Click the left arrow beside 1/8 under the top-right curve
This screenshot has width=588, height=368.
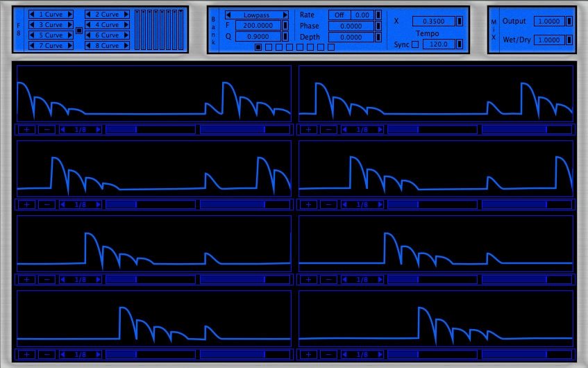click(x=344, y=130)
